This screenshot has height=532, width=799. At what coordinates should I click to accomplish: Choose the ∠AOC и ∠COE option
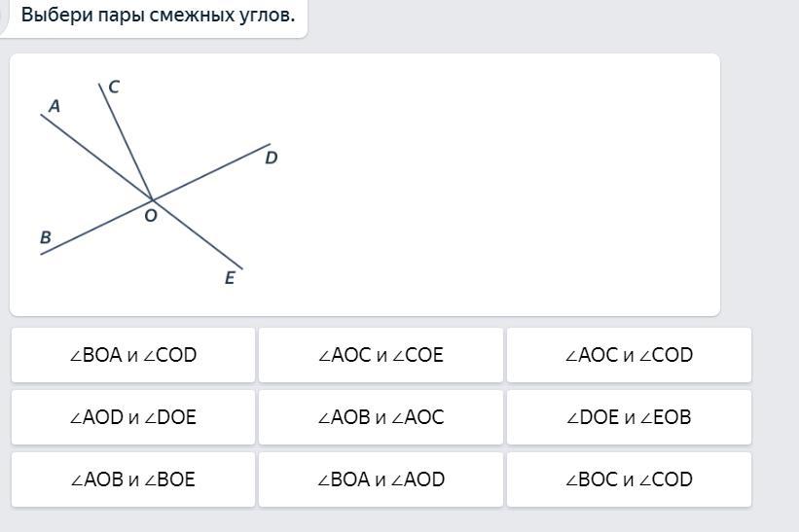(x=381, y=355)
